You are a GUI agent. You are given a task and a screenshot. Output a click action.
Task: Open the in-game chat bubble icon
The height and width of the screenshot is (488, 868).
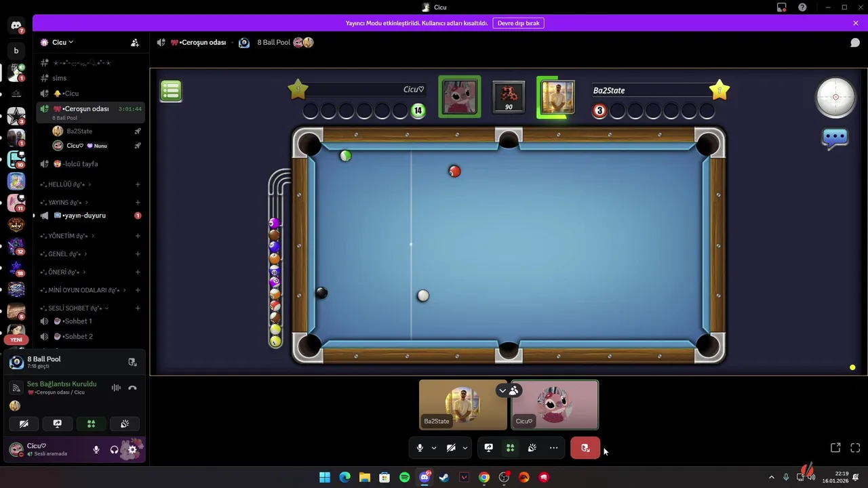coord(835,138)
